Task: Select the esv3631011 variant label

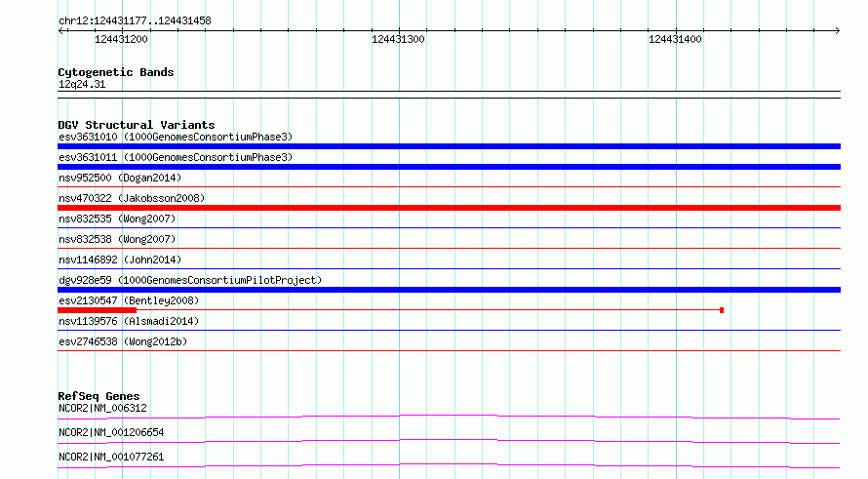Action: [176, 157]
